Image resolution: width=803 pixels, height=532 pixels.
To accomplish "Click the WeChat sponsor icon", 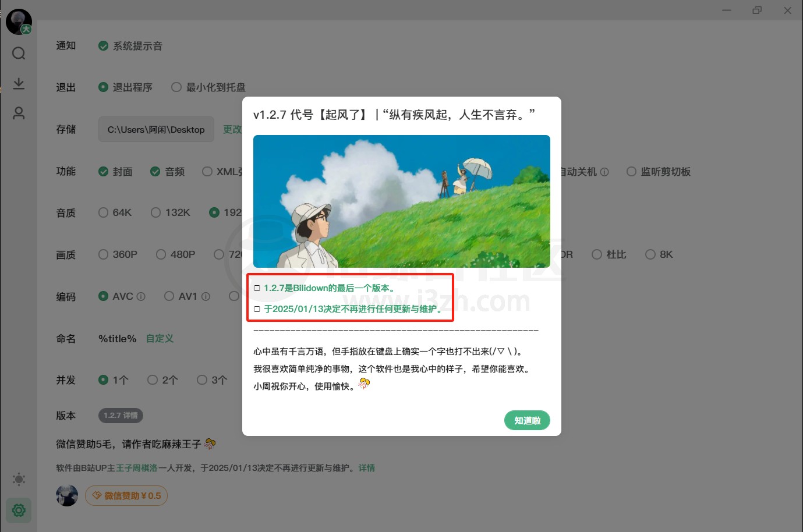I will click(x=95, y=495).
